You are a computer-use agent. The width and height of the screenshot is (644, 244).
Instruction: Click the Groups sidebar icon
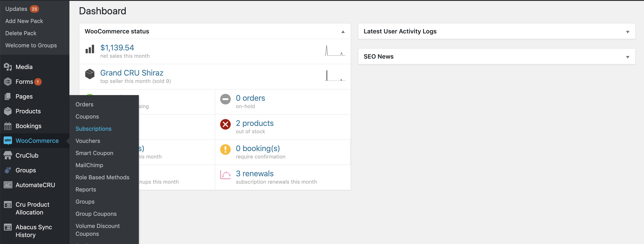(x=8, y=170)
